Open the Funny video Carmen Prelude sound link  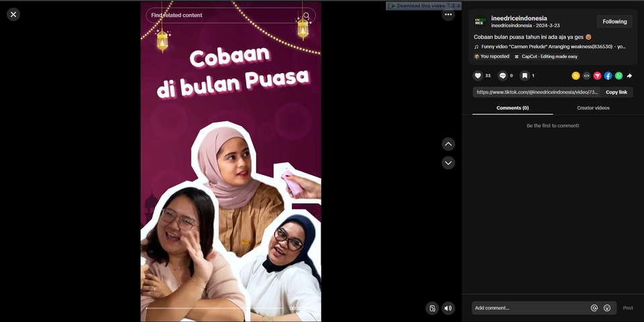point(553,47)
